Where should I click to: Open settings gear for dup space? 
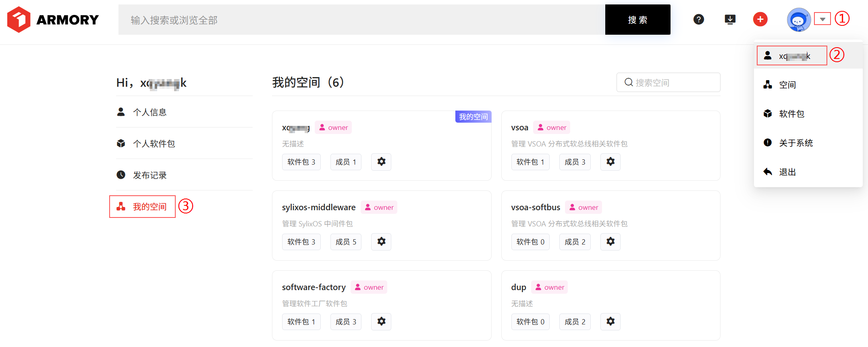click(x=610, y=322)
